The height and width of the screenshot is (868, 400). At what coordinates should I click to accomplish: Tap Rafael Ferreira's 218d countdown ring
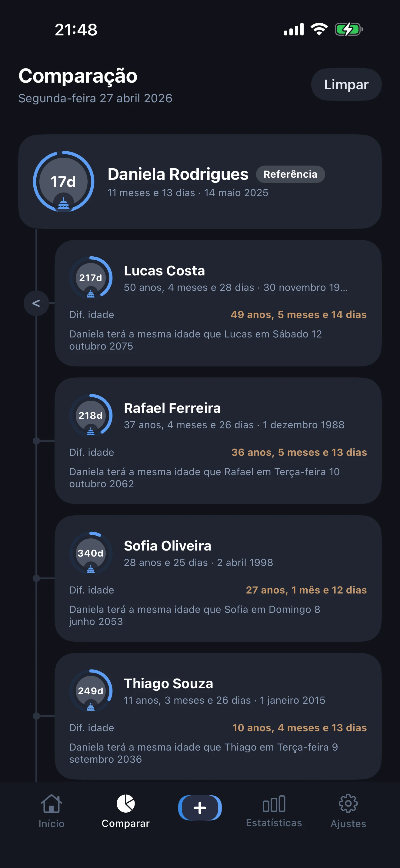tap(91, 416)
